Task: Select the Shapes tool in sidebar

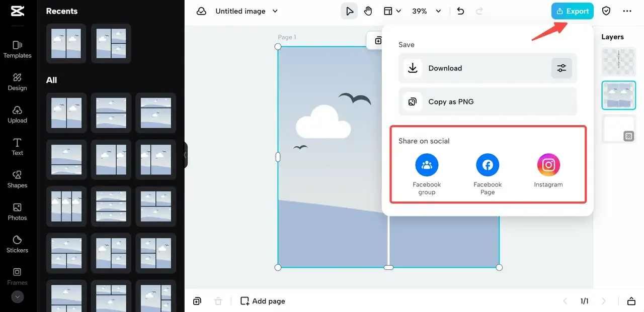Action: pos(17,179)
